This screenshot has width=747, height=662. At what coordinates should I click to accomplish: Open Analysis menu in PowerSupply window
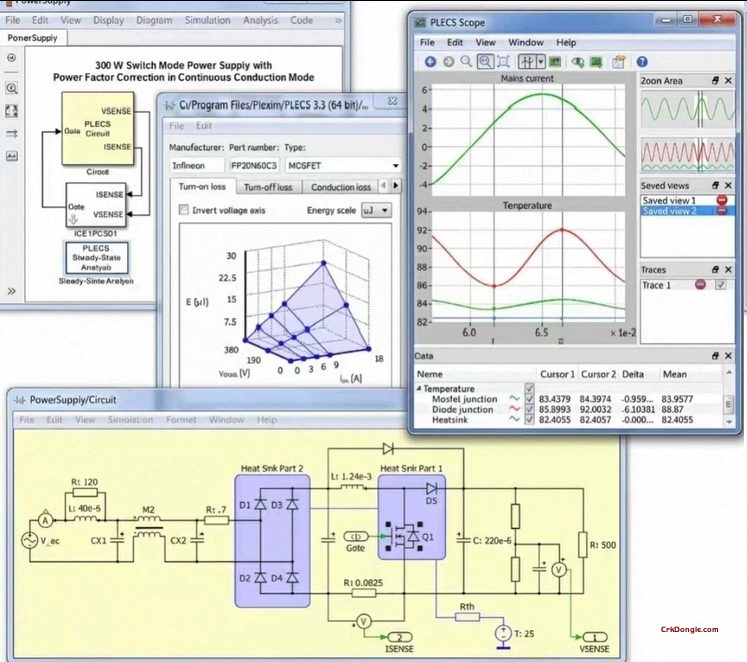pyautogui.click(x=260, y=20)
